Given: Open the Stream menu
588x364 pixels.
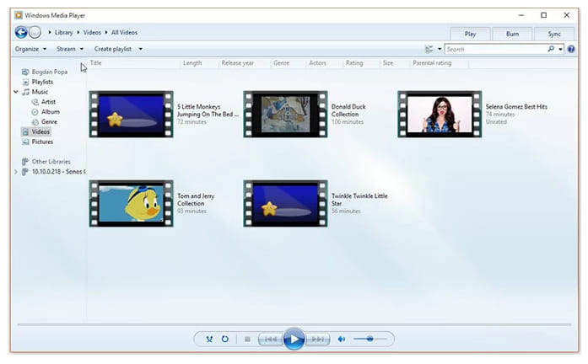Looking at the screenshot, I should click(x=70, y=49).
